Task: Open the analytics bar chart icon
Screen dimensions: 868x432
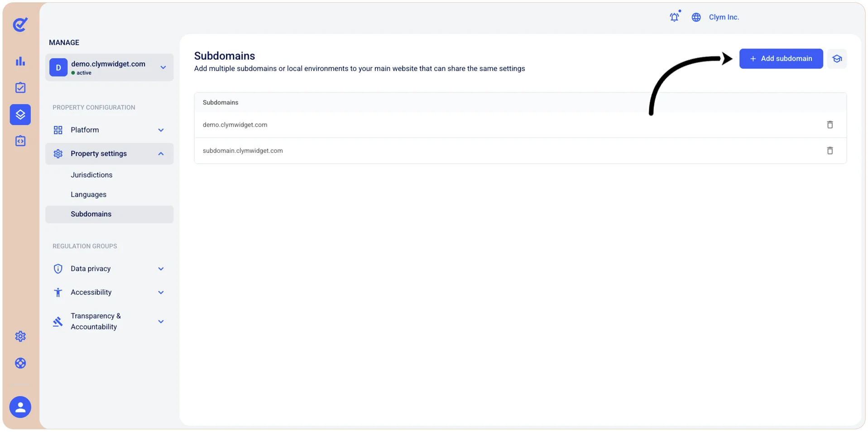Action: pos(20,61)
